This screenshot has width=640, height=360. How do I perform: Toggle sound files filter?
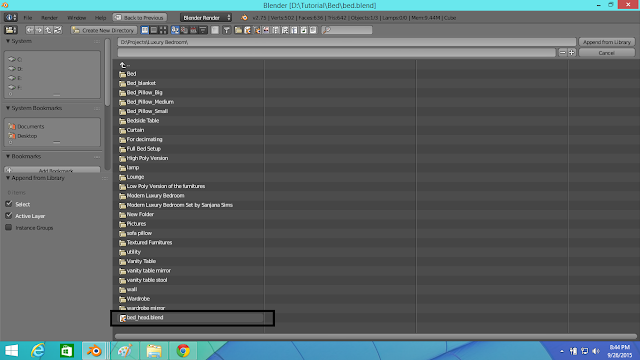tap(304, 30)
